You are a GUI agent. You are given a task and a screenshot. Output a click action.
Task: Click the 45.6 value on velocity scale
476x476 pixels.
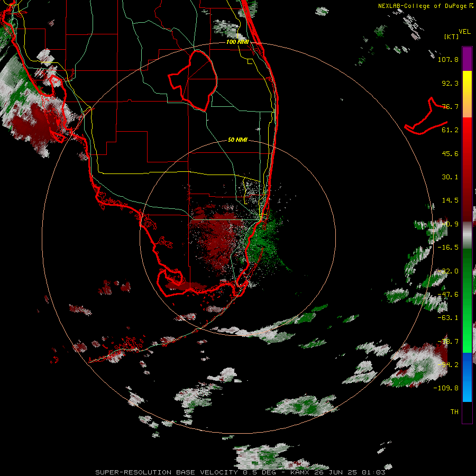[450, 153]
